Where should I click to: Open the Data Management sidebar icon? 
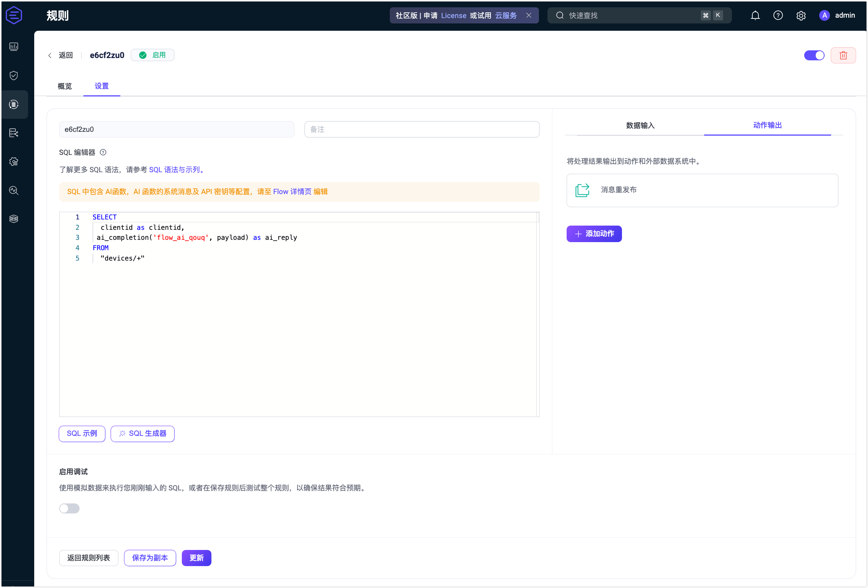pos(14,133)
